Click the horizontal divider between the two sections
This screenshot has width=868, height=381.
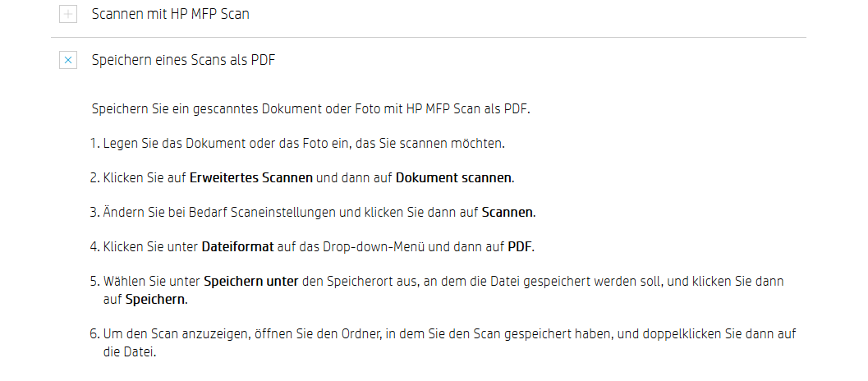pos(429,38)
